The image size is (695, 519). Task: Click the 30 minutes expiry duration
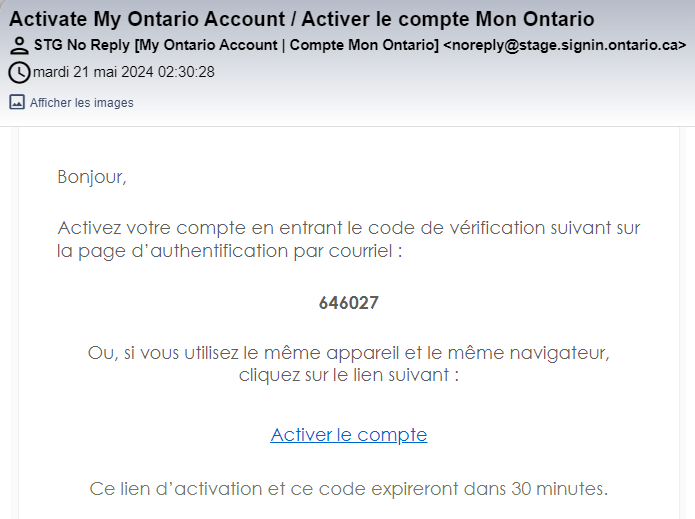[559, 489]
